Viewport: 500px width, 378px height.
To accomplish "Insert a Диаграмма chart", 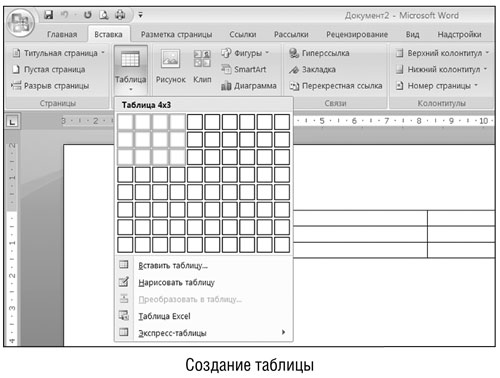I will coord(249,86).
